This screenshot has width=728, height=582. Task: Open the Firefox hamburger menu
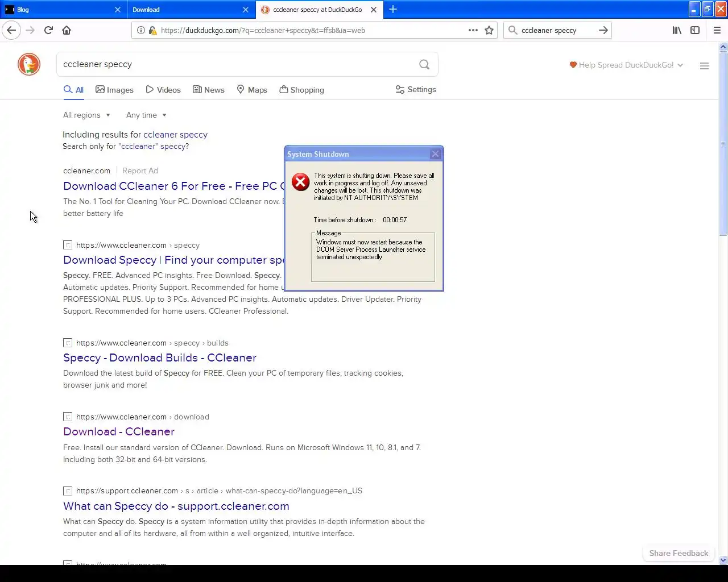717,30
